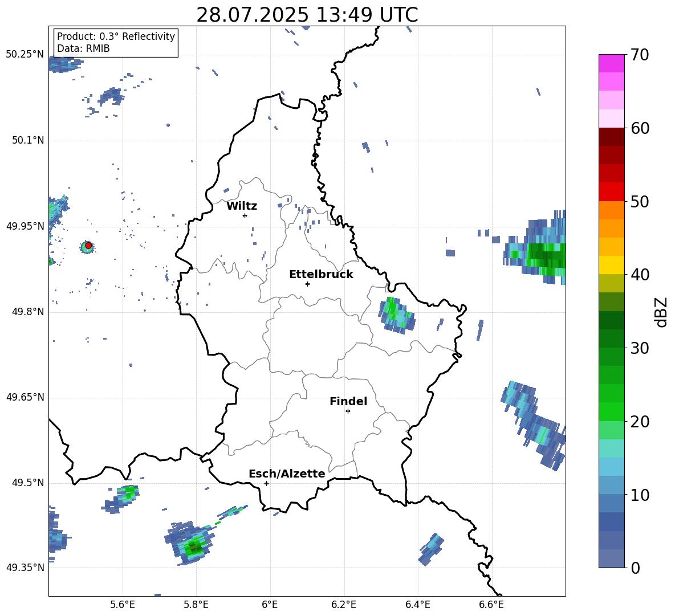
Task: Click the Wiltz location cross marker
Action: (245, 215)
